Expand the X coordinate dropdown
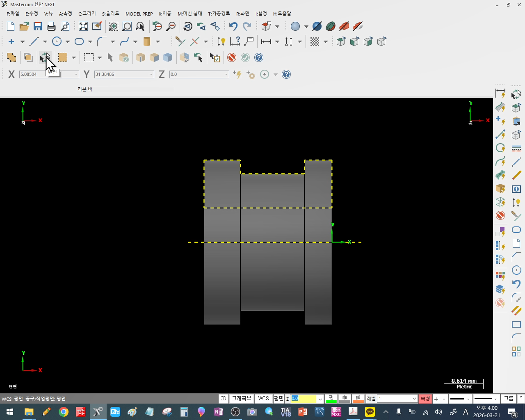The image size is (525, 420). pyautogui.click(x=76, y=74)
